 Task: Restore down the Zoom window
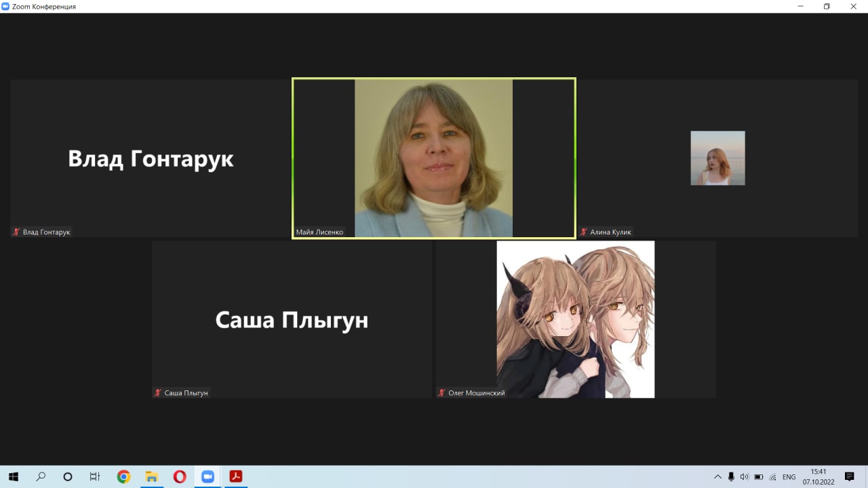coord(827,6)
